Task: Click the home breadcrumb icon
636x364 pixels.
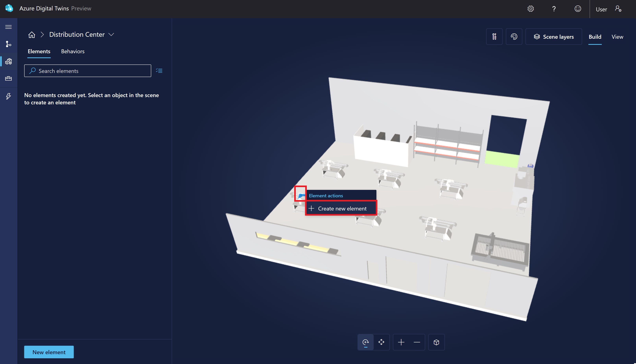Action: (x=32, y=35)
